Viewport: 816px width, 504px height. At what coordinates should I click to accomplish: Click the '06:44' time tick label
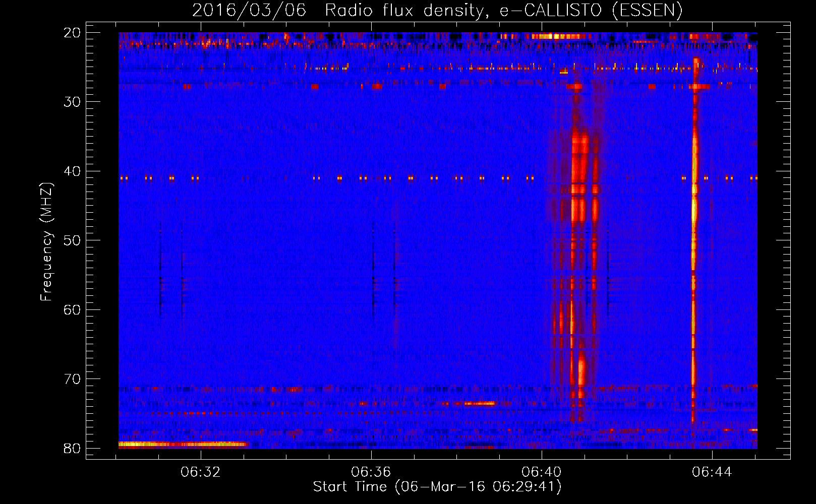(x=712, y=472)
